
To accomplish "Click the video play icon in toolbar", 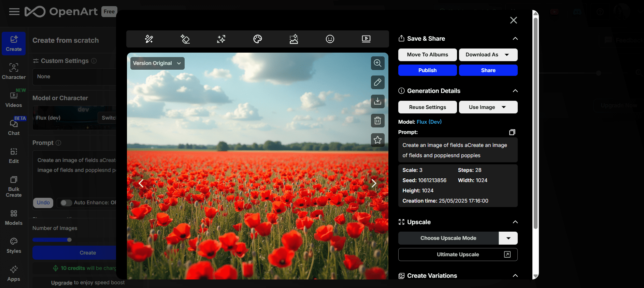I will pyautogui.click(x=366, y=39).
